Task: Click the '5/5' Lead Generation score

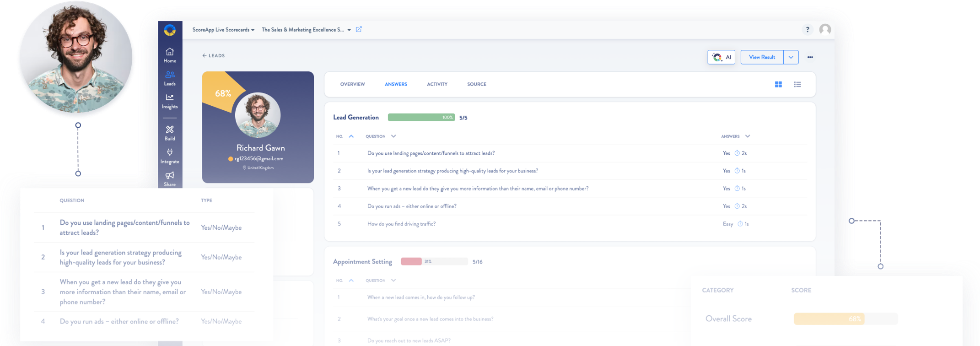Action: coord(463,118)
